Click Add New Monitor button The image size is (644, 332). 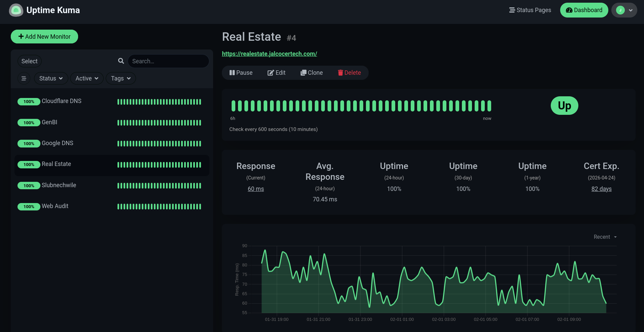[44, 37]
